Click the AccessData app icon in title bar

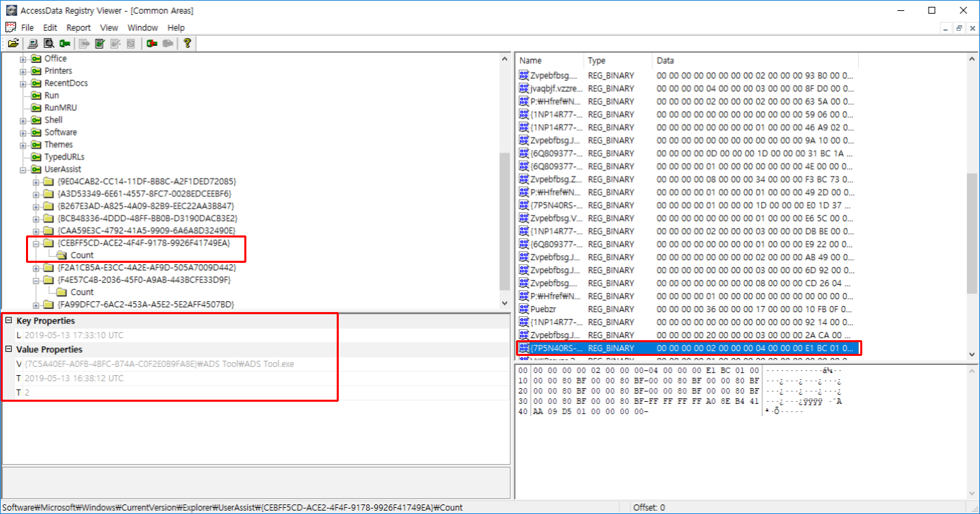pyautogui.click(x=10, y=10)
